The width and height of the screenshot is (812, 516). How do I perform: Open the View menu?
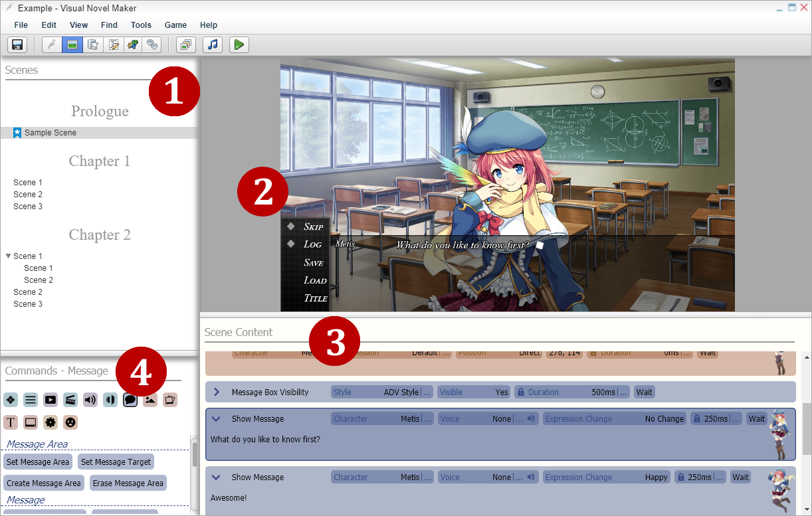79,25
